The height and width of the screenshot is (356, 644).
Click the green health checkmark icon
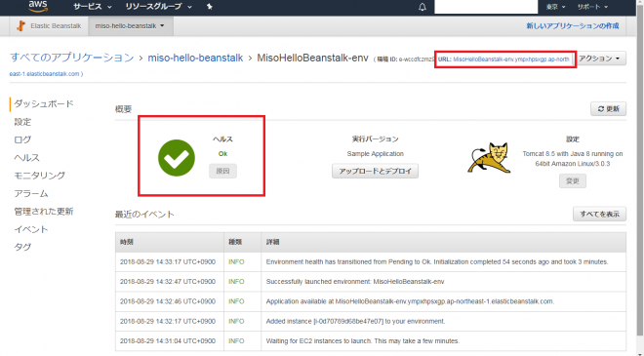177,158
